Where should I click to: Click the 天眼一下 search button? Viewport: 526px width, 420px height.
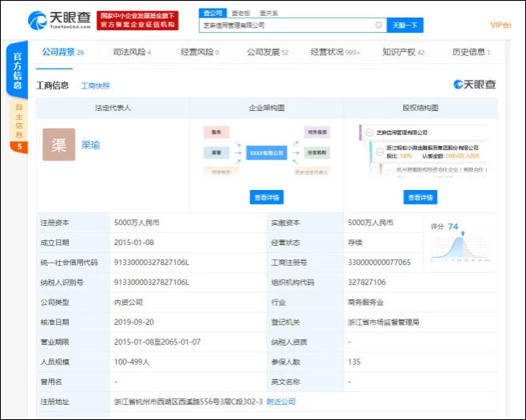405,25
